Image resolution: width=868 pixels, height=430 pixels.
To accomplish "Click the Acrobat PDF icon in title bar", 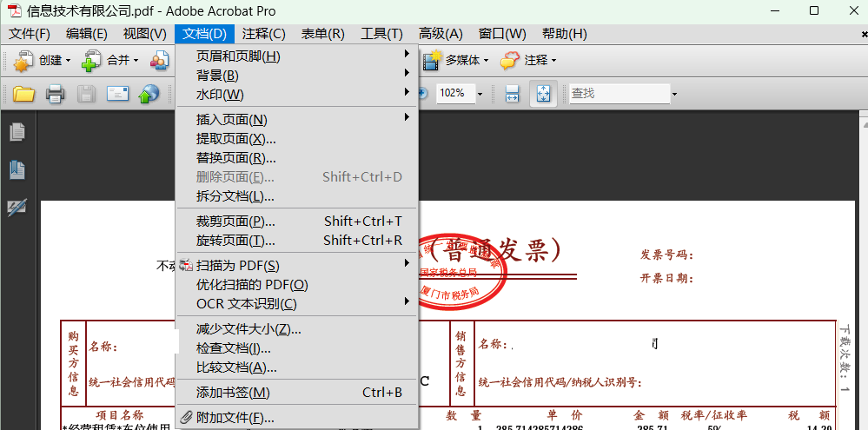I will 14,11.
